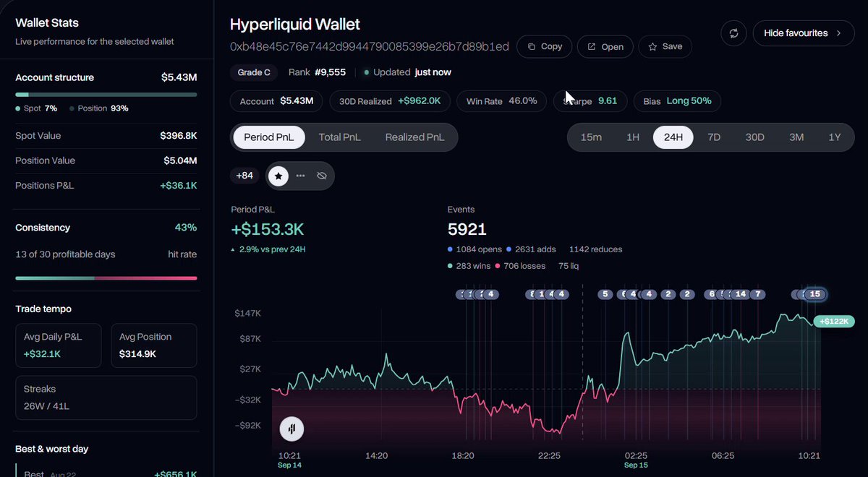Click Consistency 43% value
Viewport: 868px width, 477px height.
point(186,228)
